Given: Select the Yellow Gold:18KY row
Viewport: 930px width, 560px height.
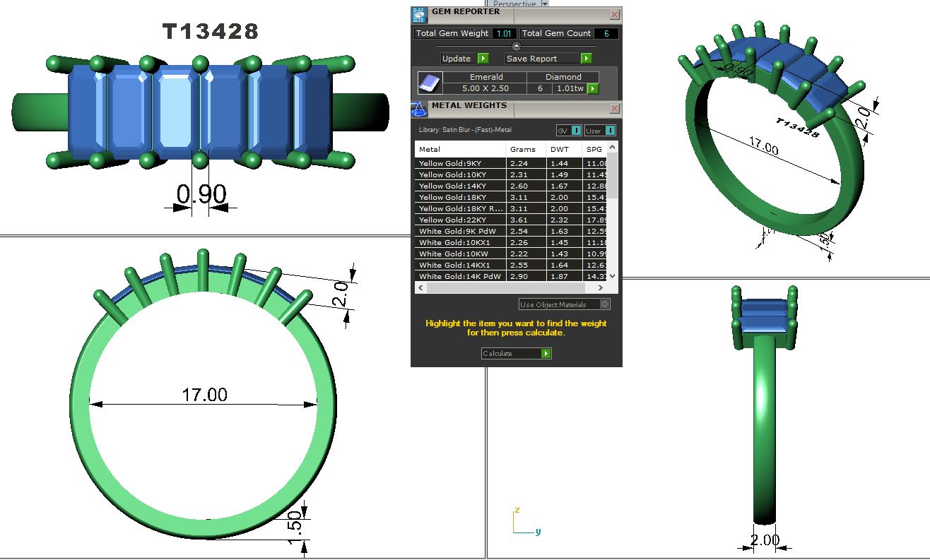Looking at the screenshot, I should (459, 197).
